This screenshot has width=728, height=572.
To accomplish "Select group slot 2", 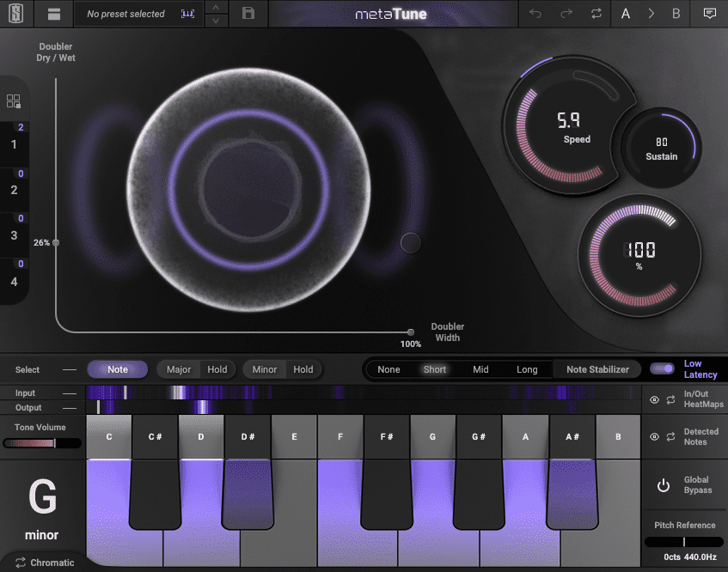I will (14, 190).
